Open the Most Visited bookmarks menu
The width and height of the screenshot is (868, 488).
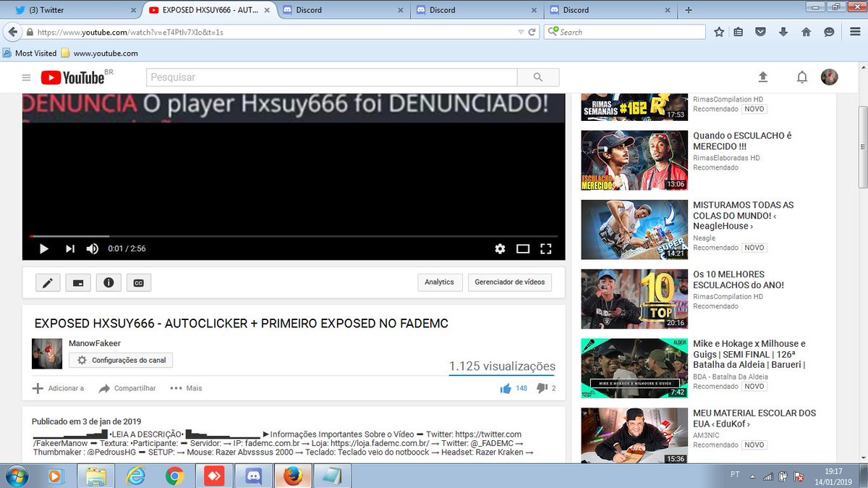(30, 53)
